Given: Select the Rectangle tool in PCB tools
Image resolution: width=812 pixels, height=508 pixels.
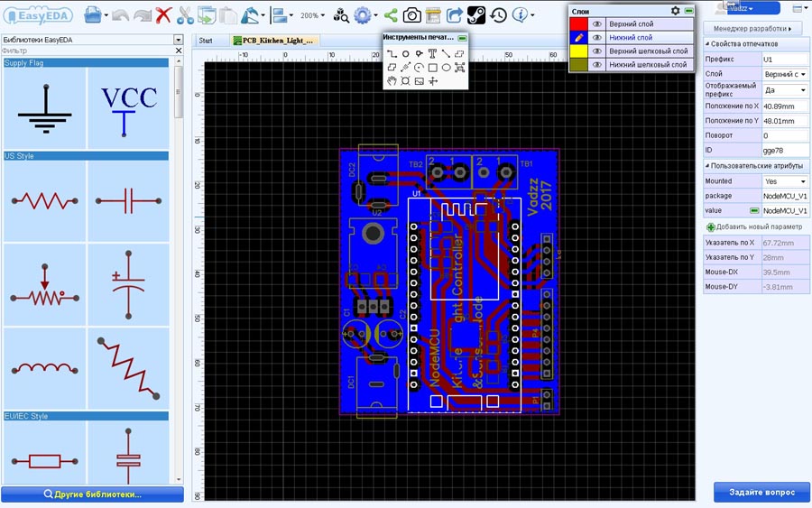Looking at the screenshot, I should point(432,68).
